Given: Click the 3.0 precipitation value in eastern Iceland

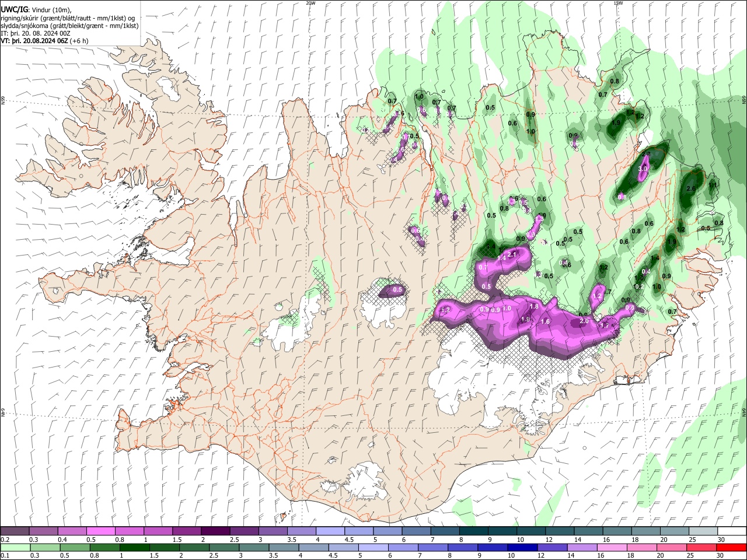Looking at the screenshot, I should (643, 169).
